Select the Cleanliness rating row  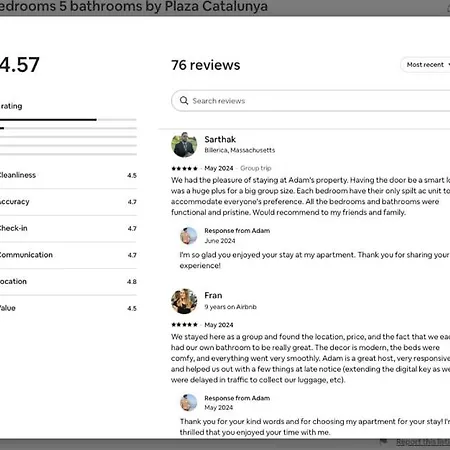pos(68,175)
